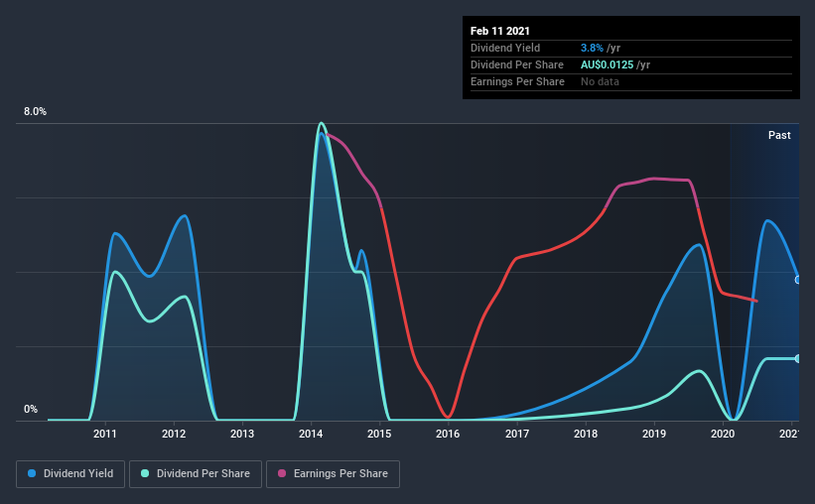
Task: Click the 2012 x-axis label
Action: [174, 434]
